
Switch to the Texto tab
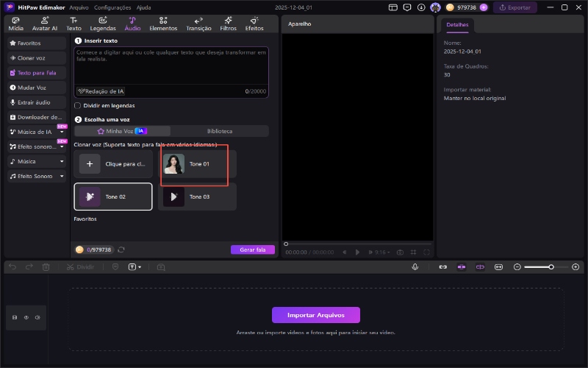point(73,24)
